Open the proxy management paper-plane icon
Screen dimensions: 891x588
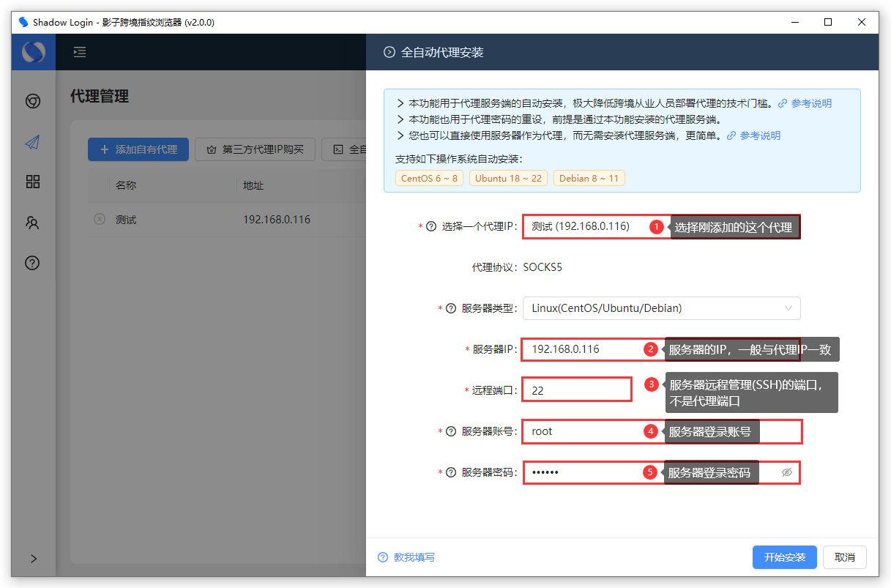33,142
